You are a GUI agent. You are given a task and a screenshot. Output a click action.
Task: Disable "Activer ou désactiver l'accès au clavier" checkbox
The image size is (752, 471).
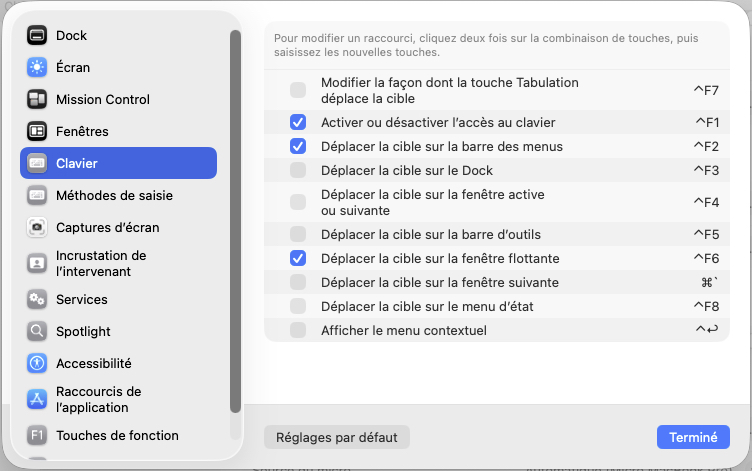click(x=298, y=122)
